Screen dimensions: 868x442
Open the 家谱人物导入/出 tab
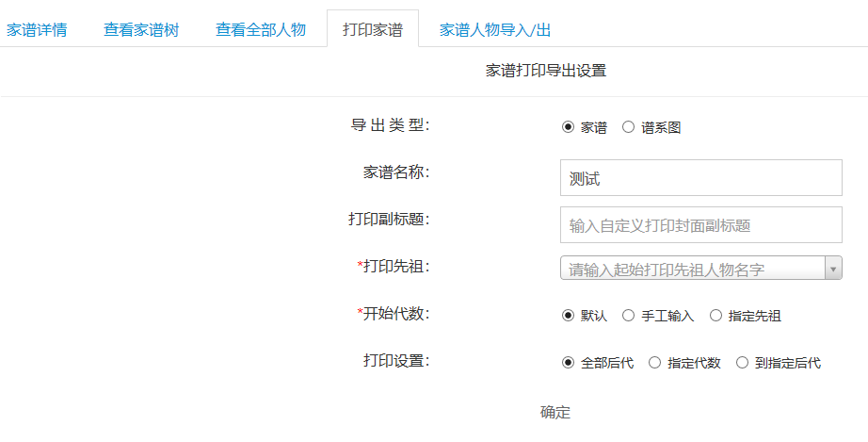pyautogui.click(x=495, y=29)
